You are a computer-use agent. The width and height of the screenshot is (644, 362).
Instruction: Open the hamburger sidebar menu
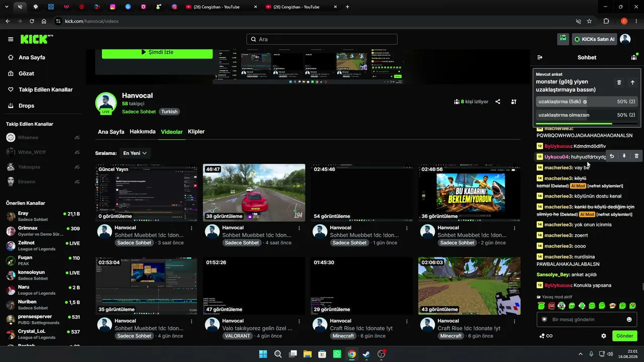[x=11, y=39]
